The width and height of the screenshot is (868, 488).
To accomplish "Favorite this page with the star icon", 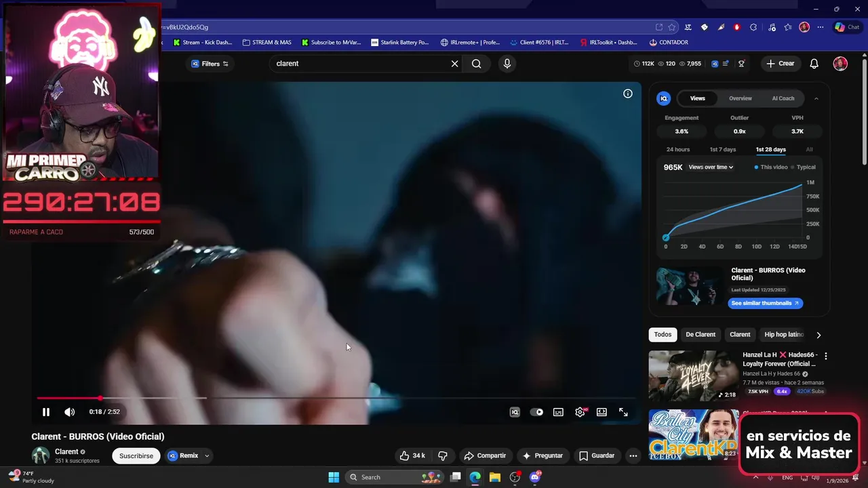I will click(672, 27).
